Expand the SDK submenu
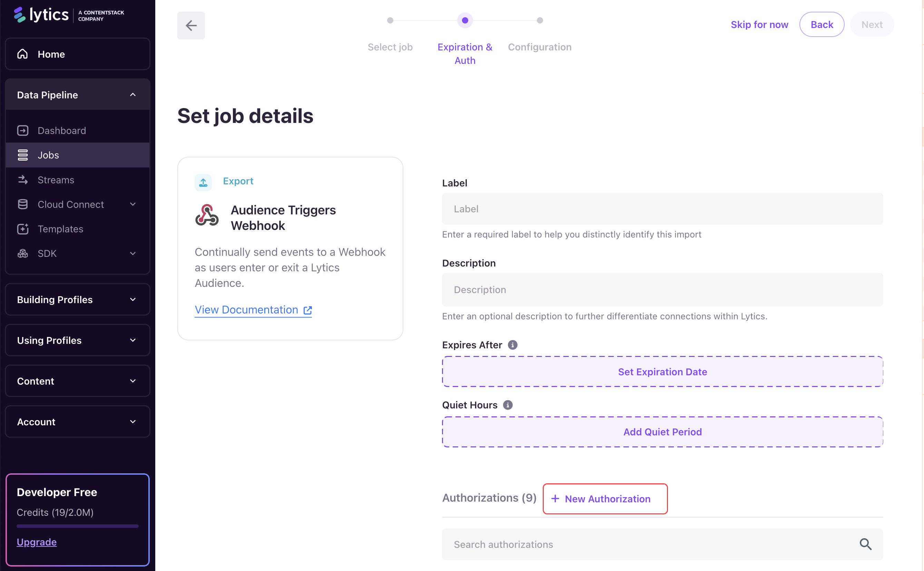 pyautogui.click(x=132, y=253)
